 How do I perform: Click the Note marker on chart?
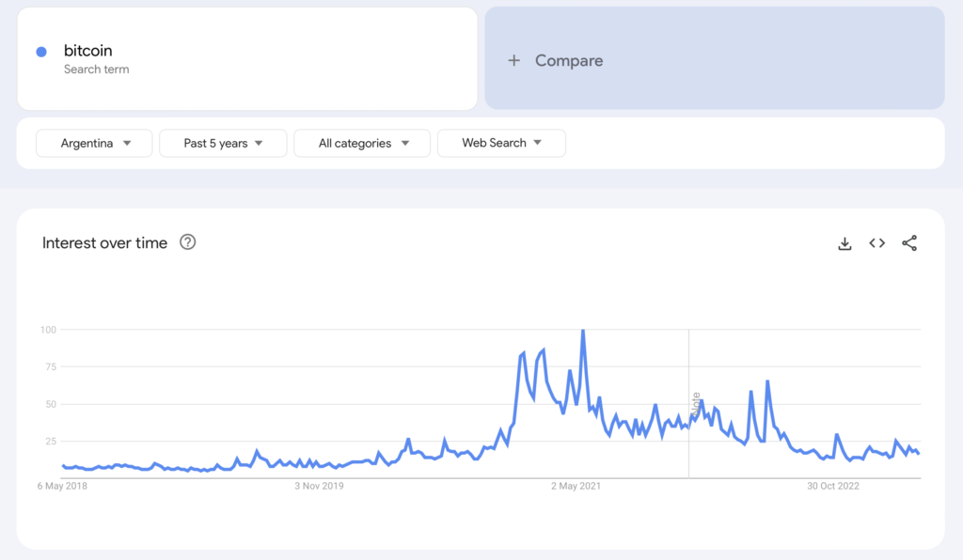[697, 404]
